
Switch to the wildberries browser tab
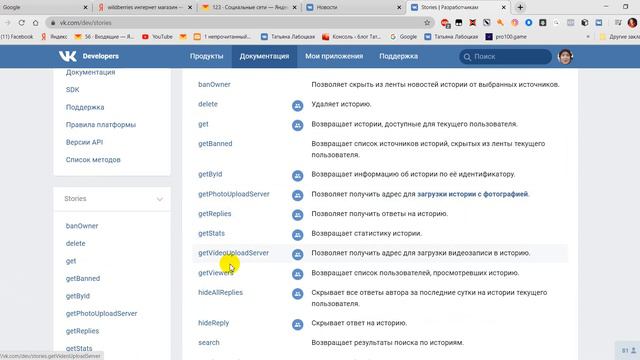point(145,7)
